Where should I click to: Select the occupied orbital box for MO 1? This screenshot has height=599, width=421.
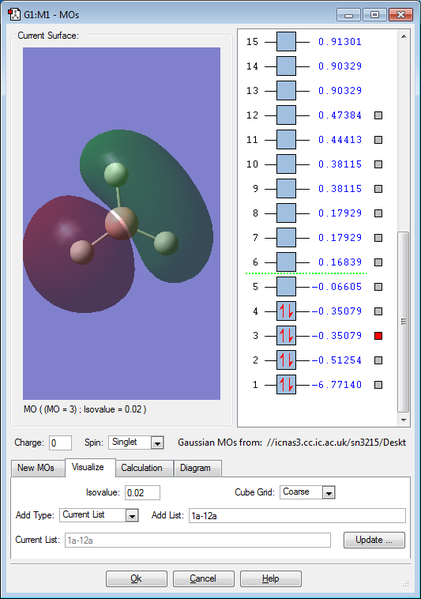pyautogui.click(x=286, y=385)
